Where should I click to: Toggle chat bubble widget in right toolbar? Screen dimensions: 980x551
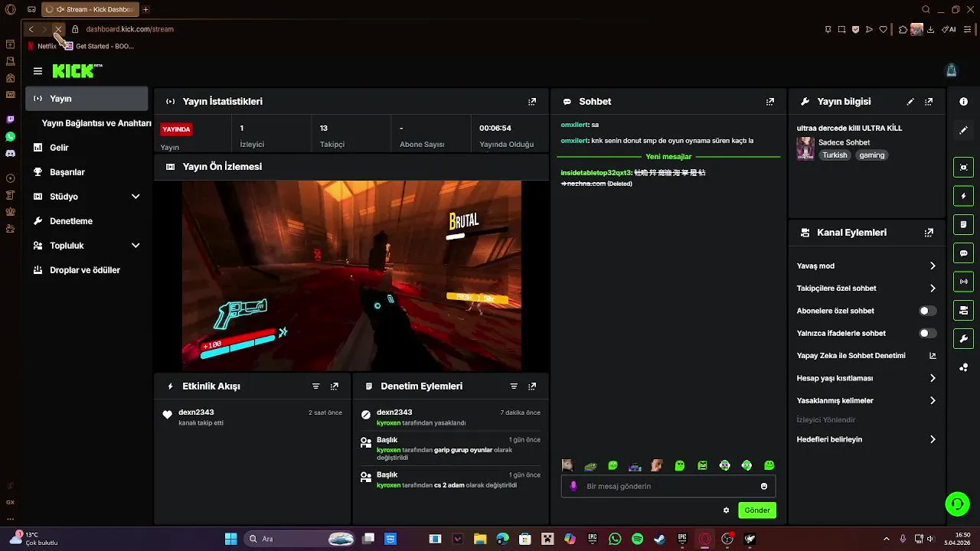pos(963,253)
